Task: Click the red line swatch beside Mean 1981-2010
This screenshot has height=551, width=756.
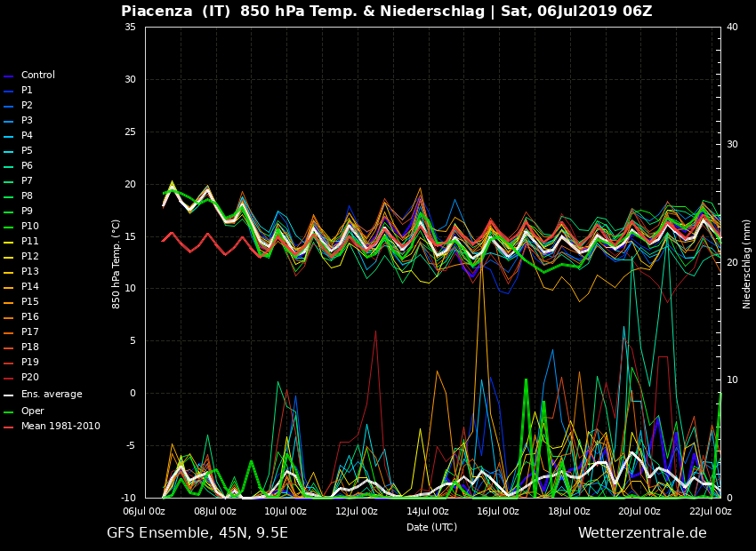Action: [9, 427]
